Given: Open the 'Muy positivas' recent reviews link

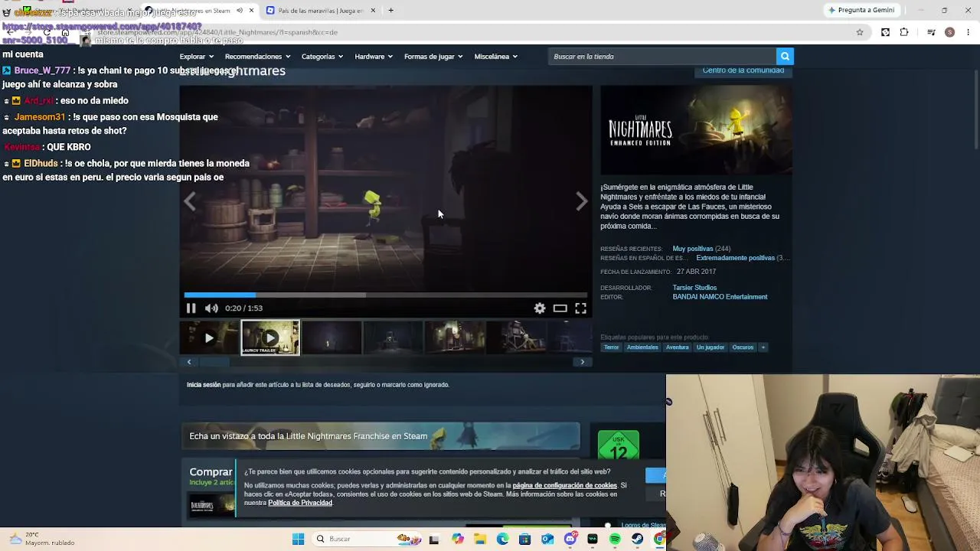Looking at the screenshot, I should 693,249.
